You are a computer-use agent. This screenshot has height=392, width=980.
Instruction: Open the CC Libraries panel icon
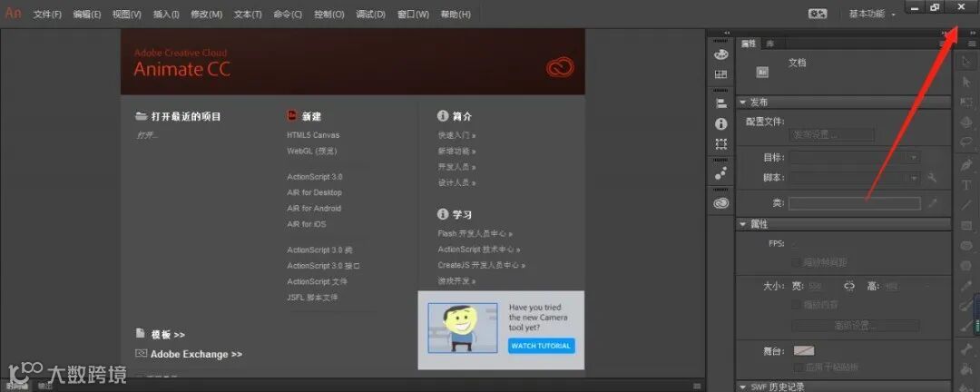click(x=720, y=202)
